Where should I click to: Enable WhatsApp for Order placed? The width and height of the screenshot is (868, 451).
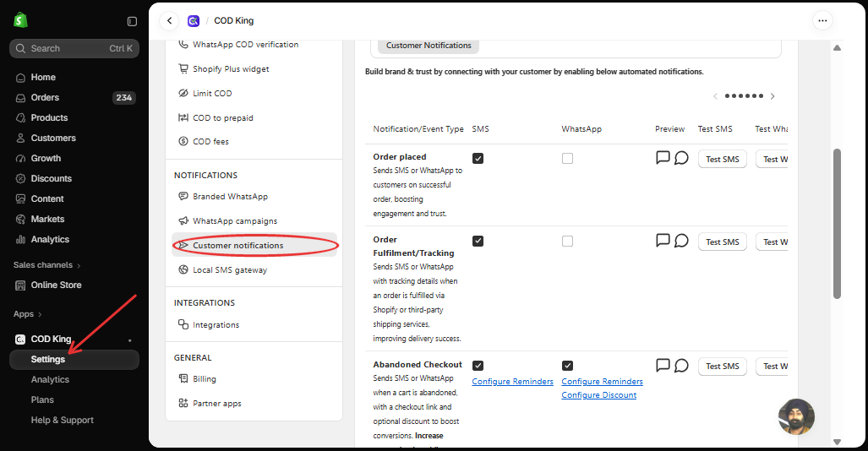tap(567, 159)
